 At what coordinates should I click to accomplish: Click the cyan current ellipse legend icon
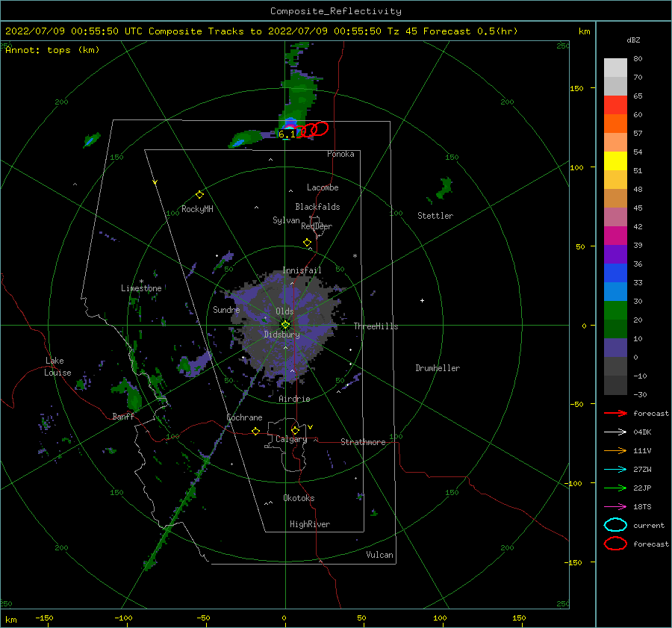[615, 525]
